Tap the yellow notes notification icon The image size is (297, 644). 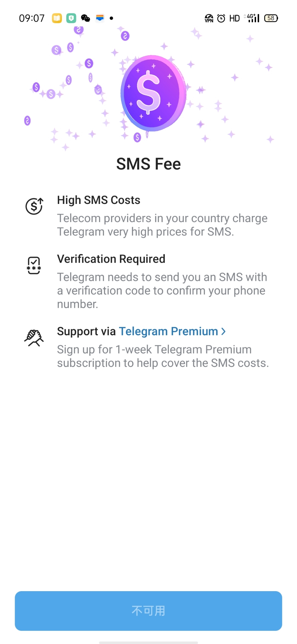pyautogui.click(x=57, y=18)
